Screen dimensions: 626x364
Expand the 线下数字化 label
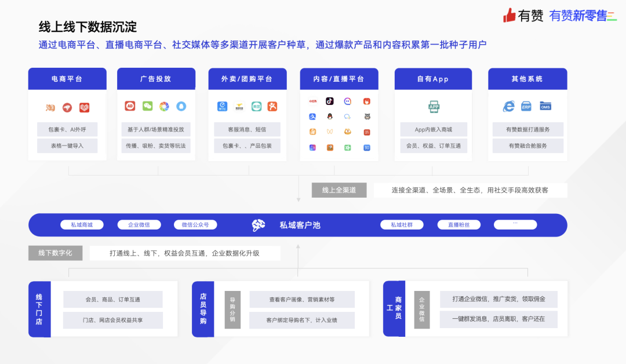55,253
